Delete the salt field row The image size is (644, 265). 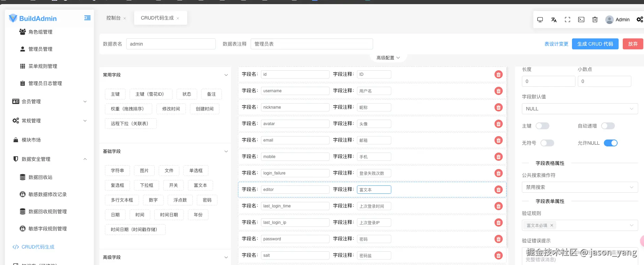[499, 255]
